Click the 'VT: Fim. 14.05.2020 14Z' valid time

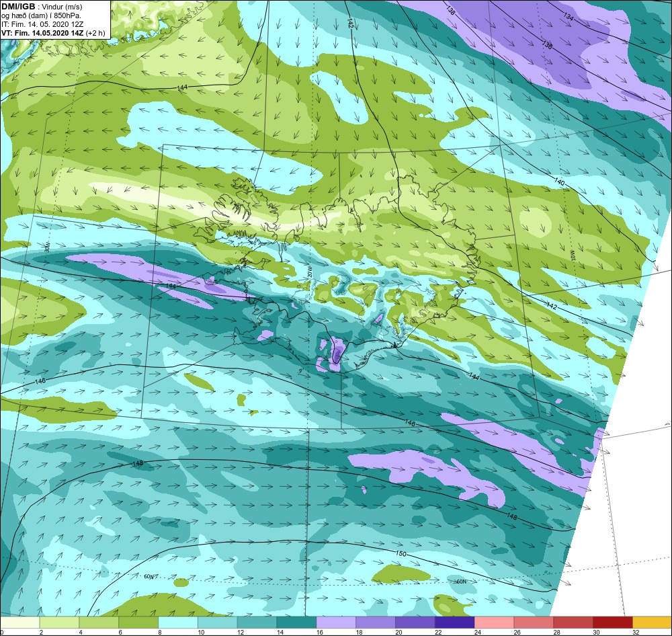point(42,32)
